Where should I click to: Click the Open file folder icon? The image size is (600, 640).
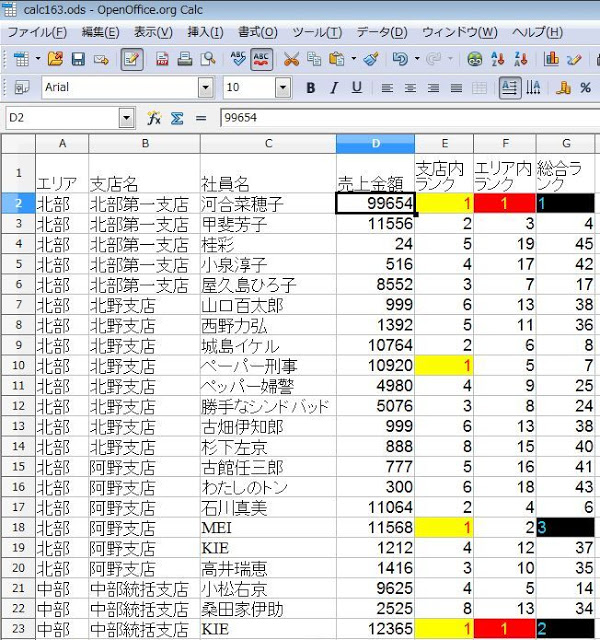click(55, 60)
